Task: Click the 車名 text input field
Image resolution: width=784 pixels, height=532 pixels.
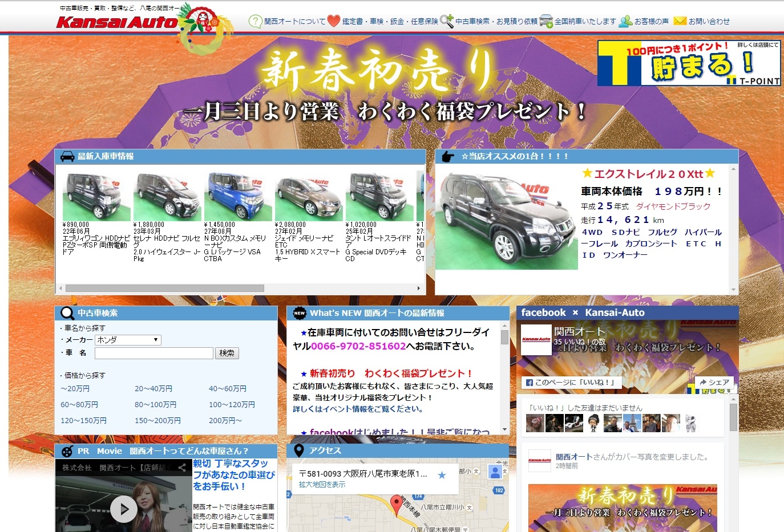Action: (x=153, y=354)
